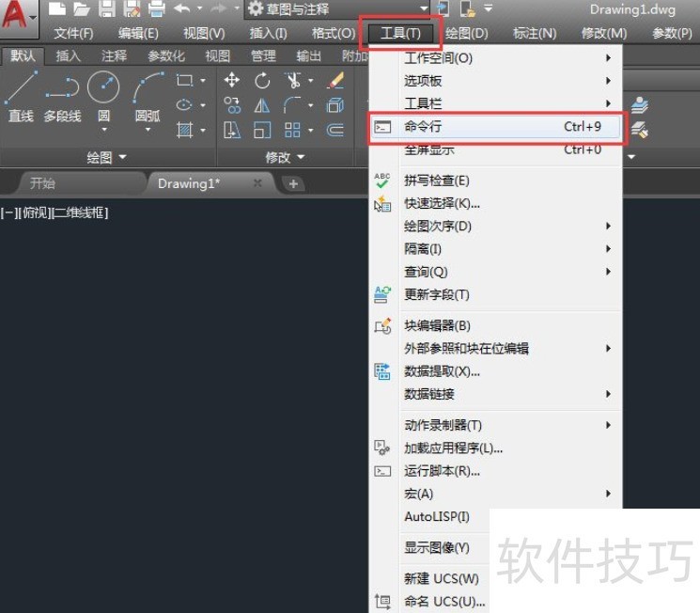This screenshot has width=700, height=613.
Task: Click the [二维线框] visual style control
Action: click(x=80, y=212)
